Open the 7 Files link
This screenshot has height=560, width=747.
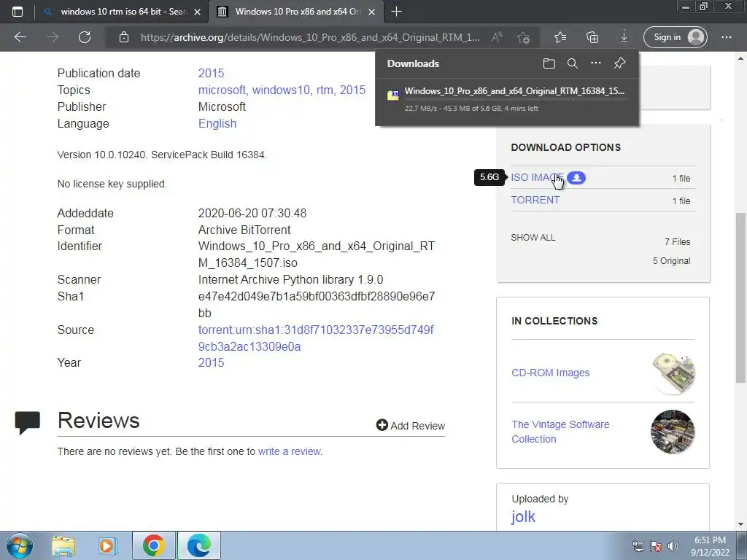pos(677,242)
